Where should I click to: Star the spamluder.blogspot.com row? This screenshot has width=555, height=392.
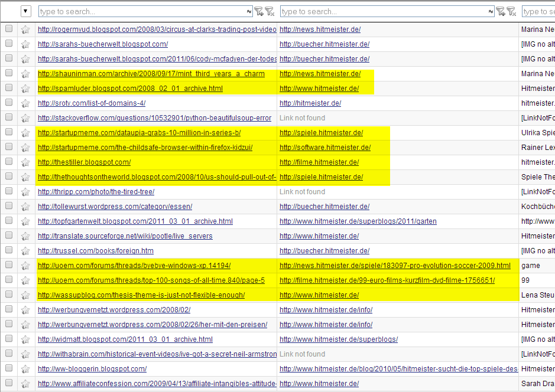[25, 89]
